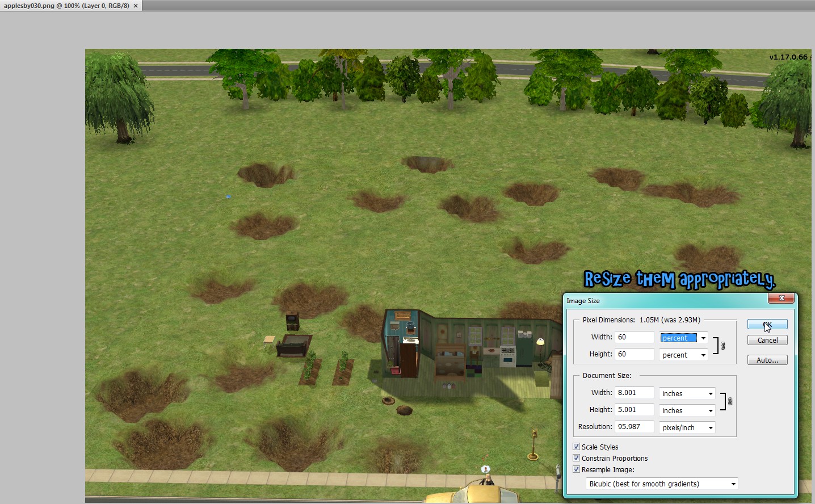Edit the Resolution 95.987 field

coord(635,427)
